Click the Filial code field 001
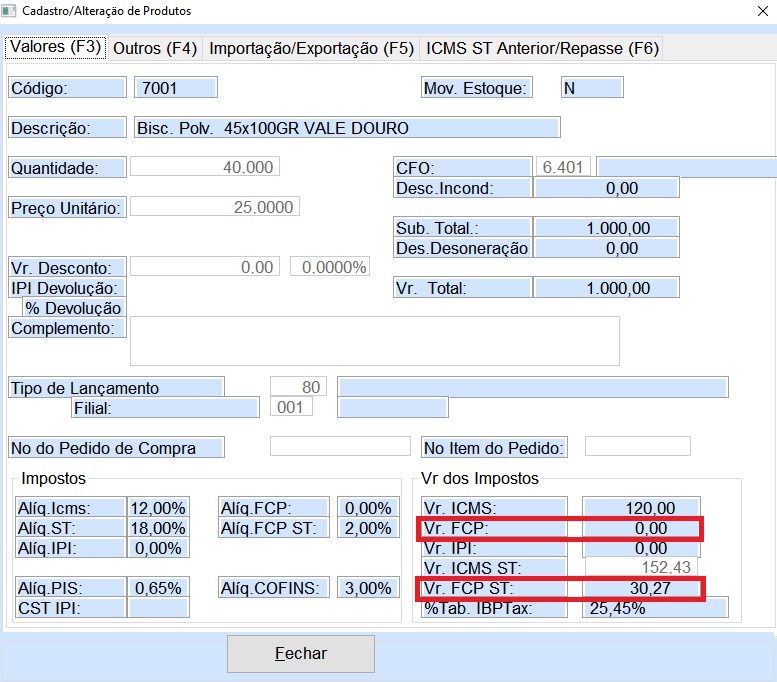 point(292,408)
